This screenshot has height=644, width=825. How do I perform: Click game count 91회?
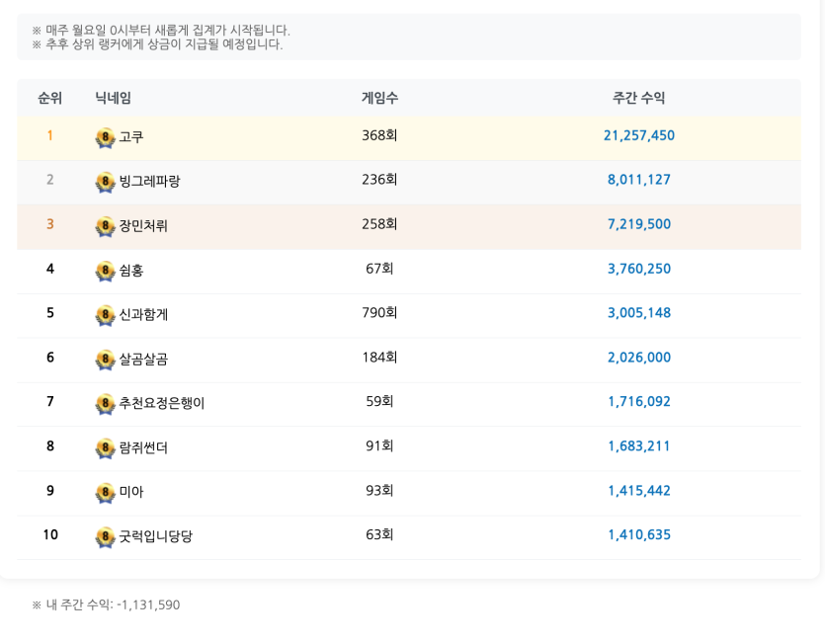click(379, 446)
